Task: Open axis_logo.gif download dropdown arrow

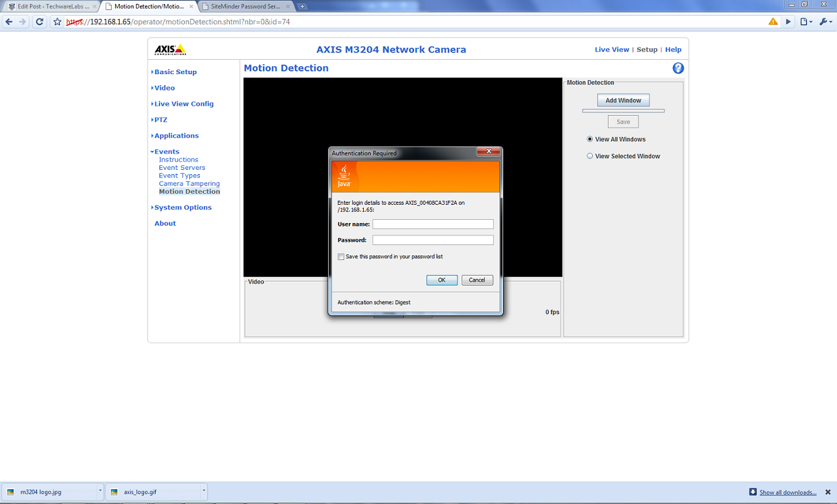Action: [204, 492]
